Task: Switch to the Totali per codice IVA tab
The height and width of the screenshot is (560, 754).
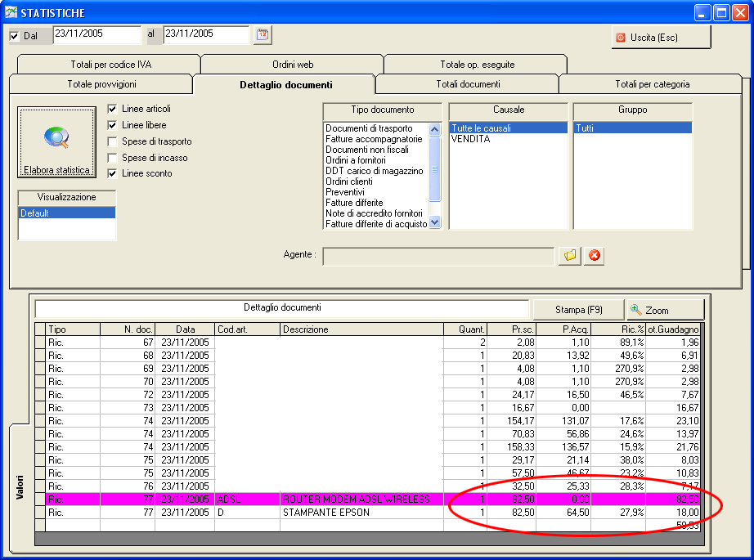Action: [110, 65]
